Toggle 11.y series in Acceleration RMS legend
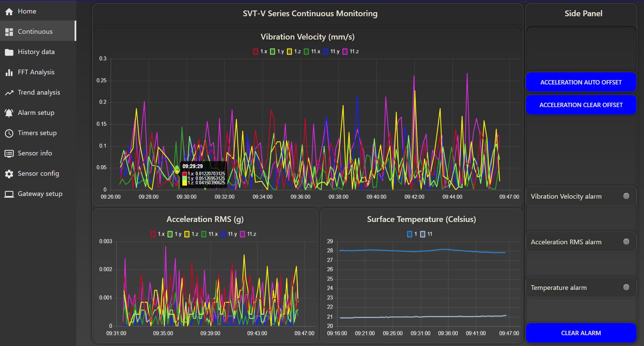Screen dimensions: 644x346 (x=229, y=234)
